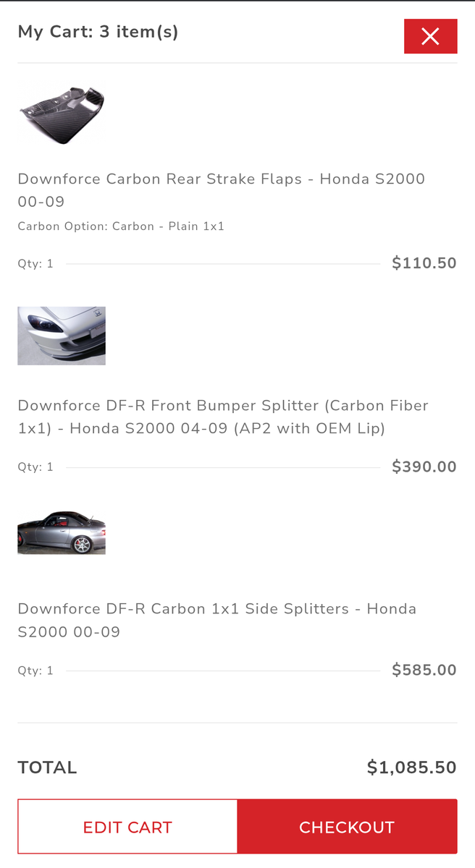The height and width of the screenshot is (868, 475).
Task: Click the Qty label for Side Splitters
Action: click(x=35, y=671)
